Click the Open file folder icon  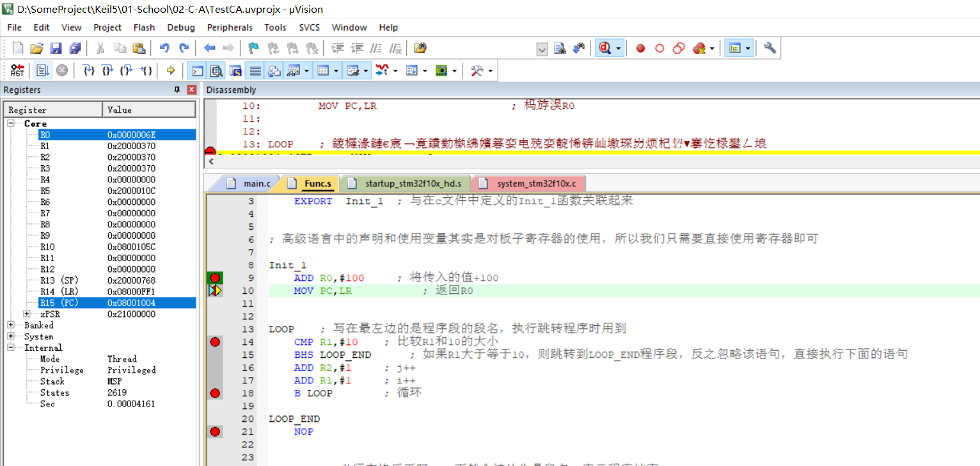pyautogui.click(x=37, y=48)
